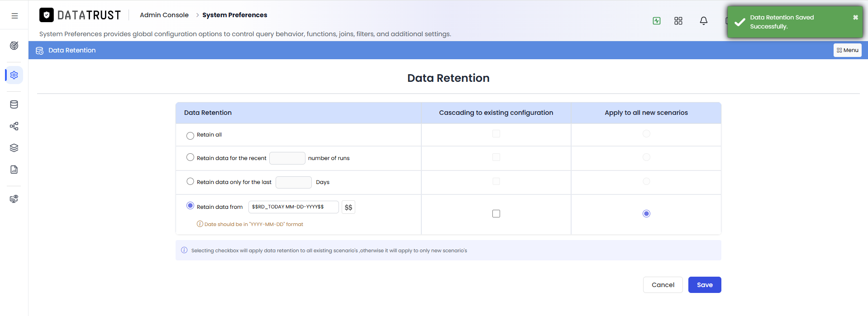Click the Data Retention column header

pos(208,113)
